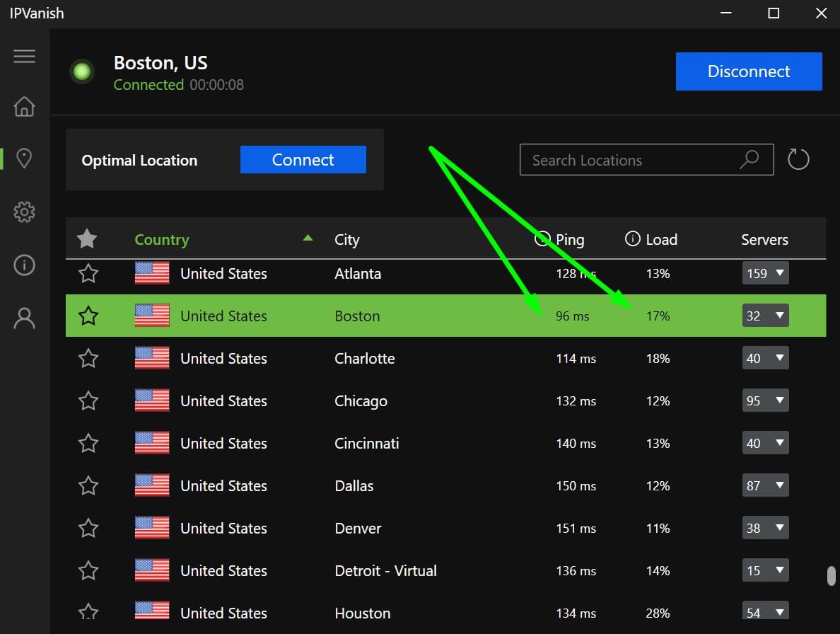Image resolution: width=840 pixels, height=634 pixels.
Task: Open the Info icon in sidebar
Action: pos(24,265)
